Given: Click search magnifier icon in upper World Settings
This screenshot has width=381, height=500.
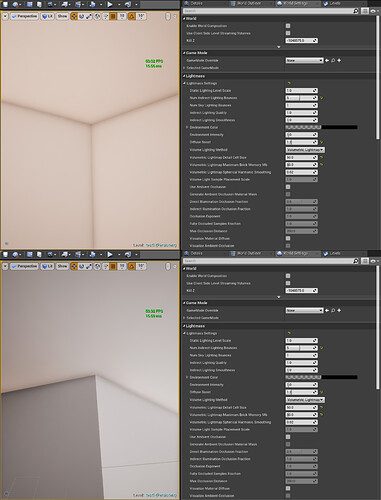Looking at the screenshot, I should [x=356, y=11].
